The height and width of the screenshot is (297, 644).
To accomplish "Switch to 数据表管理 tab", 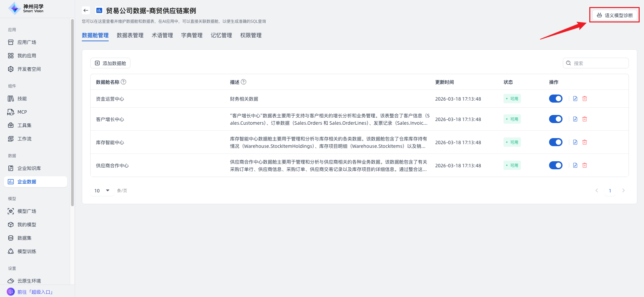I will tap(130, 35).
